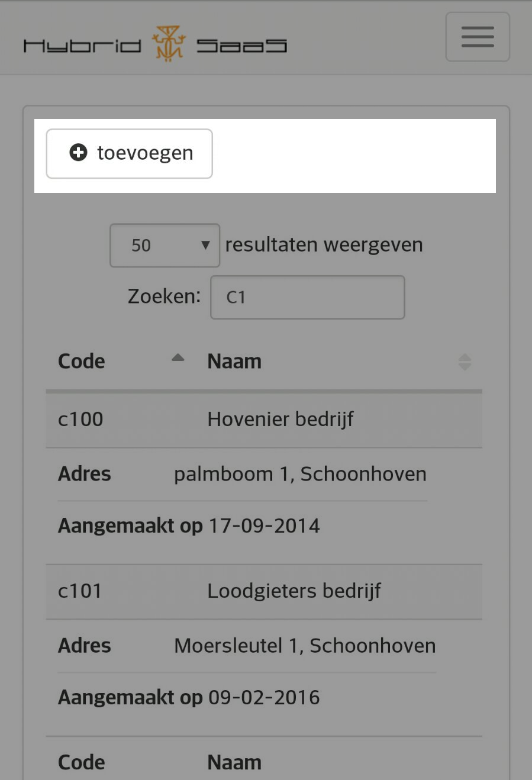
Task: Open the 50 results-per-page dropdown
Action: coord(165,245)
